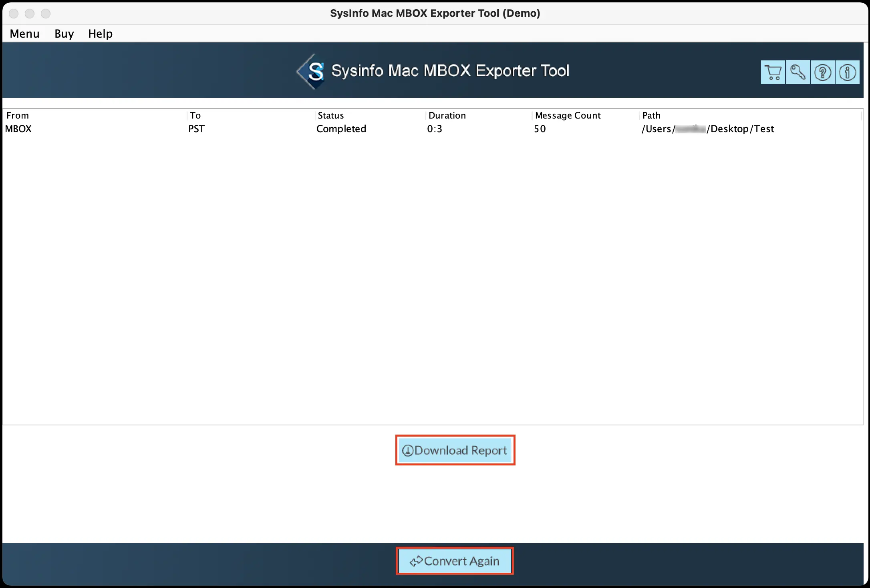Click the Message Count column header
This screenshot has width=870, height=588.
(568, 115)
